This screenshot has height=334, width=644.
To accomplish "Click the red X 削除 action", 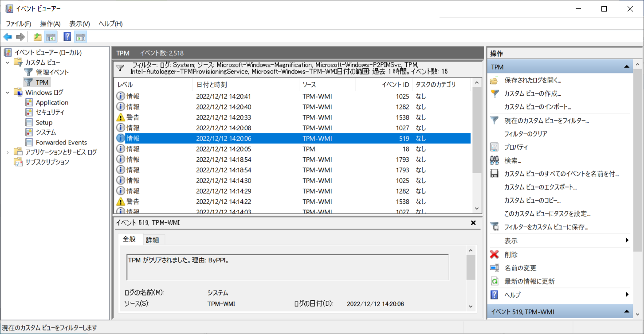I will pyautogui.click(x=511, y=255).
